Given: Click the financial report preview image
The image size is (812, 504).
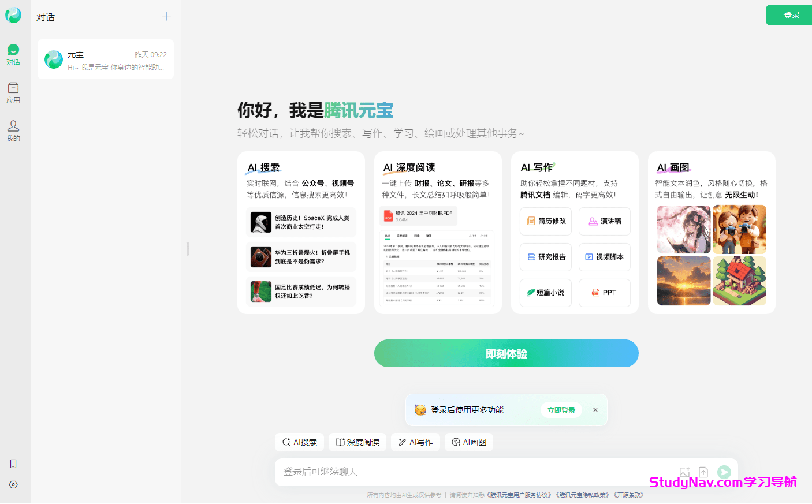Looking at the screenshot, I should (437, 268).
